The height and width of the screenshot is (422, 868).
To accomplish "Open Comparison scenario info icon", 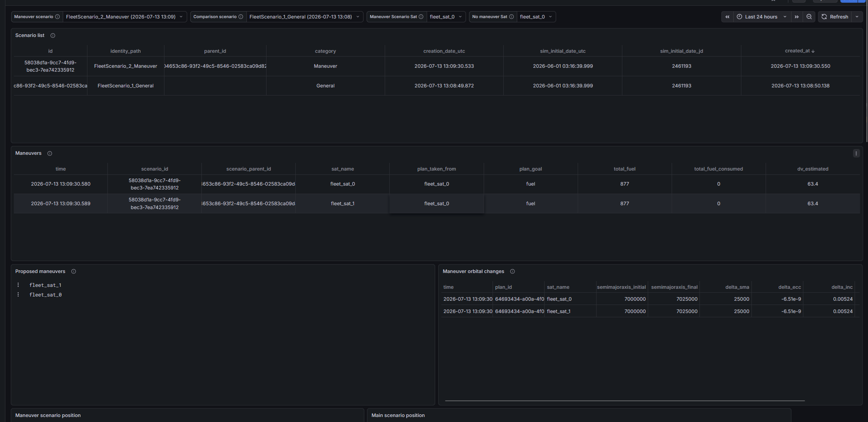I will [x=241, y=17].
